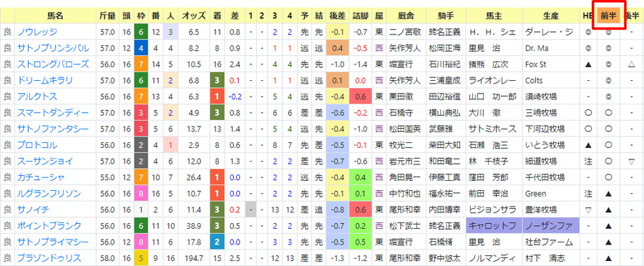Sort by the 後差 column header

click(x=337, y=16)
